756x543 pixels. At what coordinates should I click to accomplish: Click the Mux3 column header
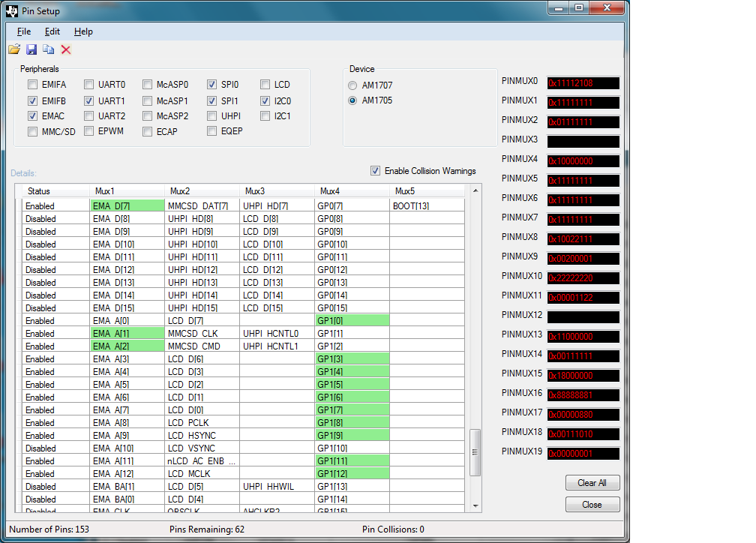[x=277, y=191]
